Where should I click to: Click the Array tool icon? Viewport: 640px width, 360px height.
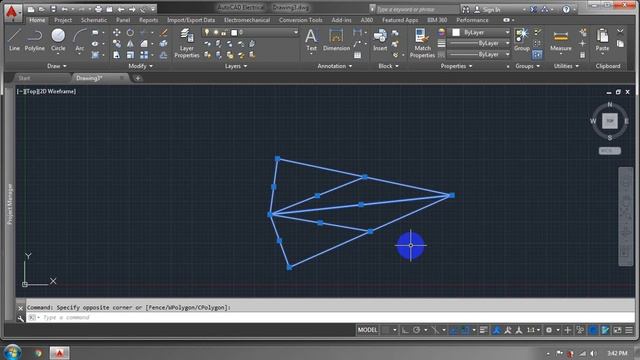point(144,55)
